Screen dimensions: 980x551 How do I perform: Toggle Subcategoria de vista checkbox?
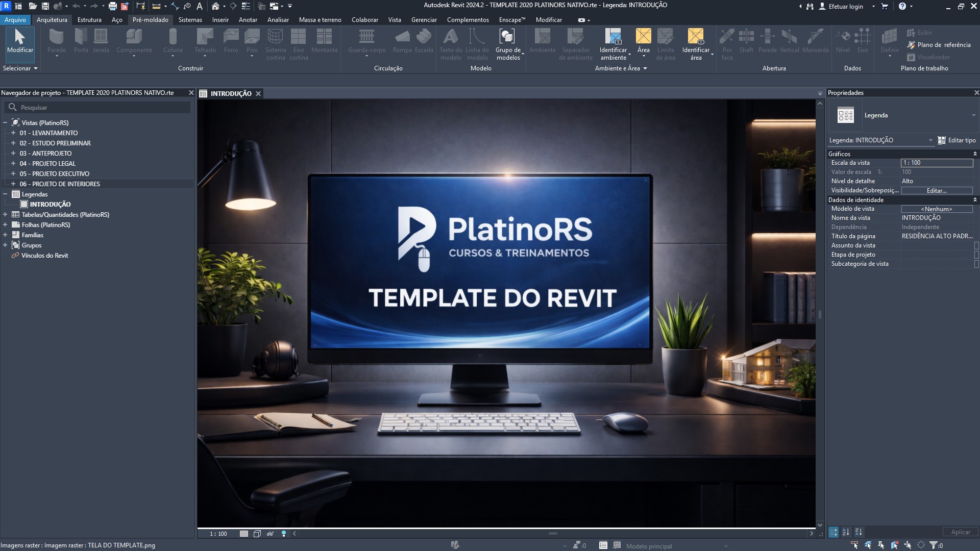point(976,264)
